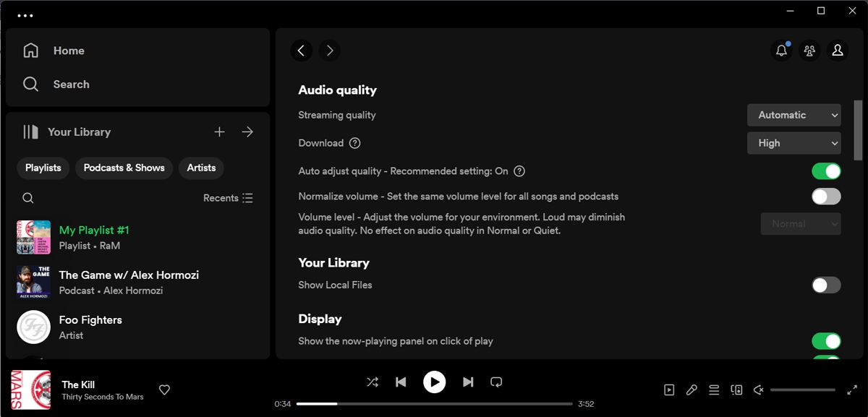Create a new playlist with the plus button
The width and height of the screenshot is (868, 417).
[x=219, y=132]
